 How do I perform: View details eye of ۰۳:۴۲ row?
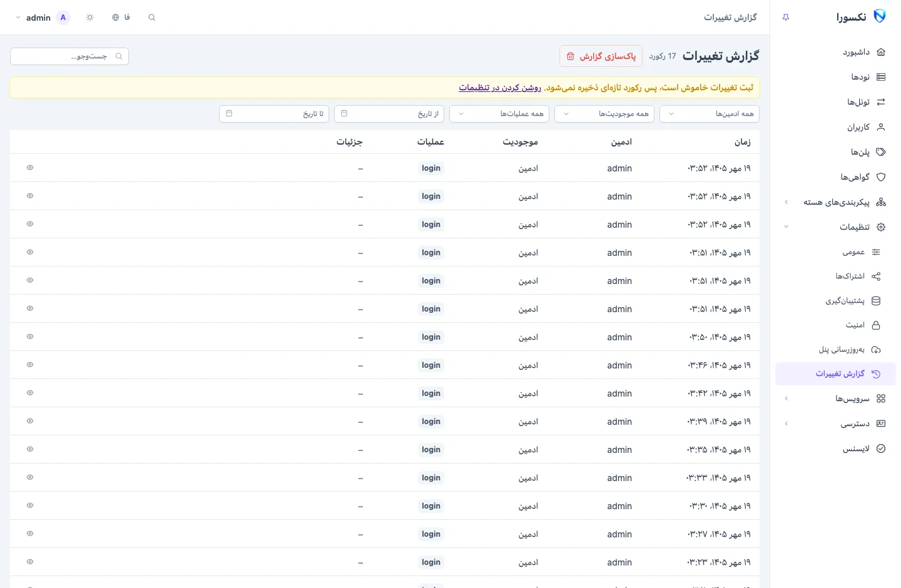click(30, 393)
